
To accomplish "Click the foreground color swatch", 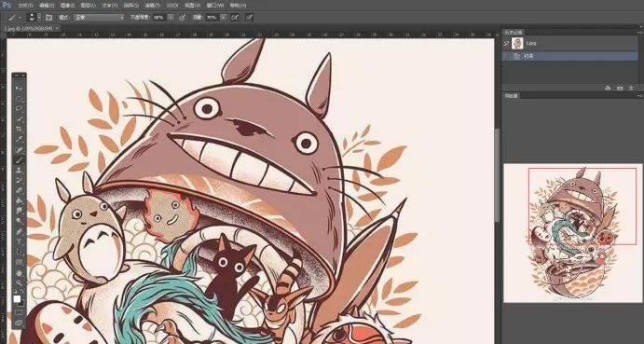I will coord(17,299).
